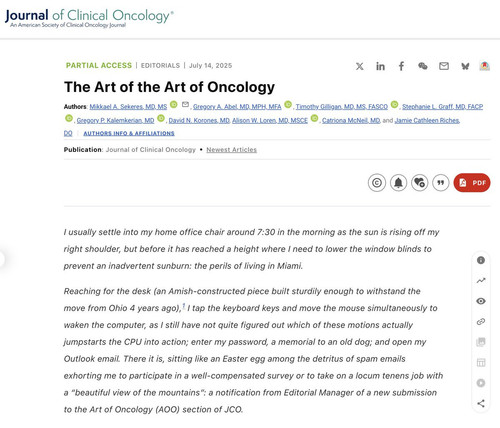Share article via LinkedIn icon
The height and width of the screenshot is (428, 500).
click(380, 66)
